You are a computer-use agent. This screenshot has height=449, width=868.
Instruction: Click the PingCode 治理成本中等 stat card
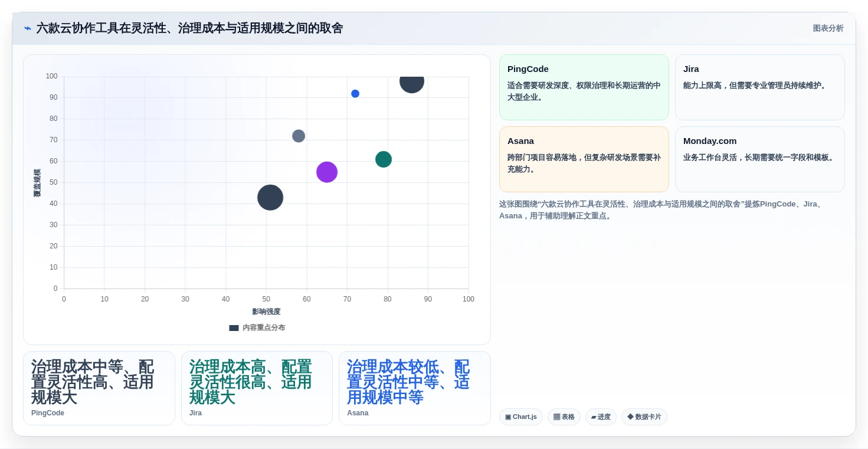(99, 388)
